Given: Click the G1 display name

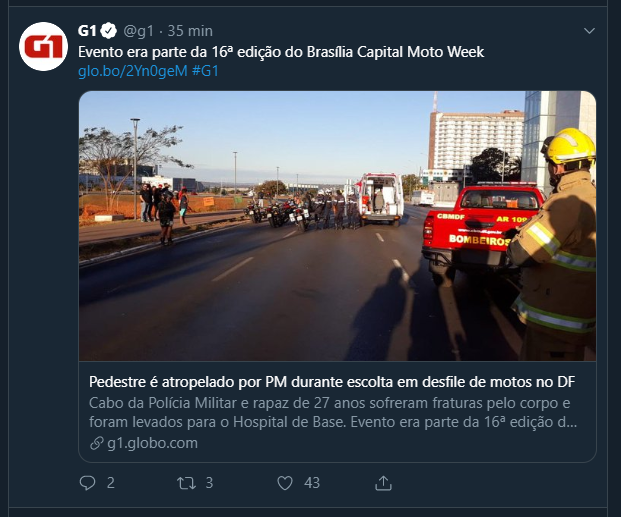Looking at the screenshot, I should point(87,31).
